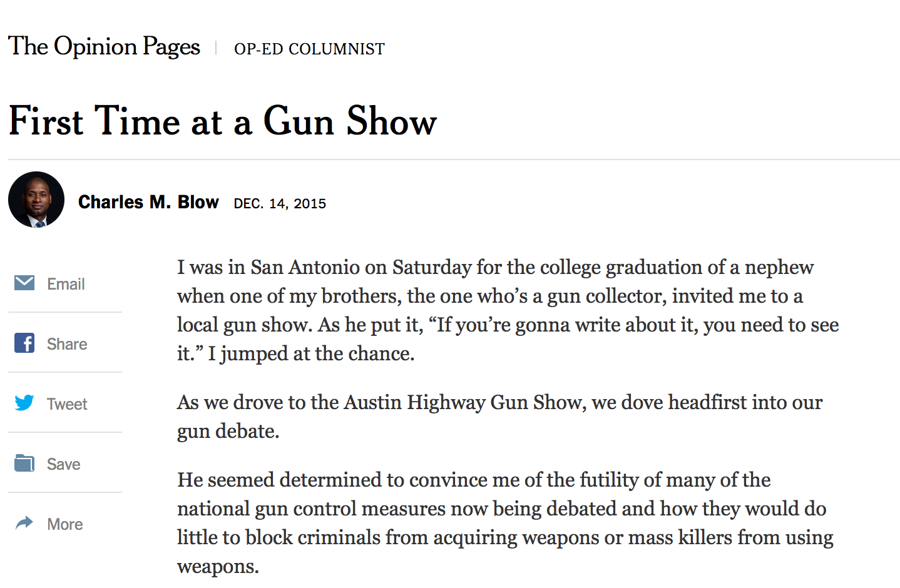900x588 pixels.
Task: Click the Share text label
Action: [x=67, y=344]
